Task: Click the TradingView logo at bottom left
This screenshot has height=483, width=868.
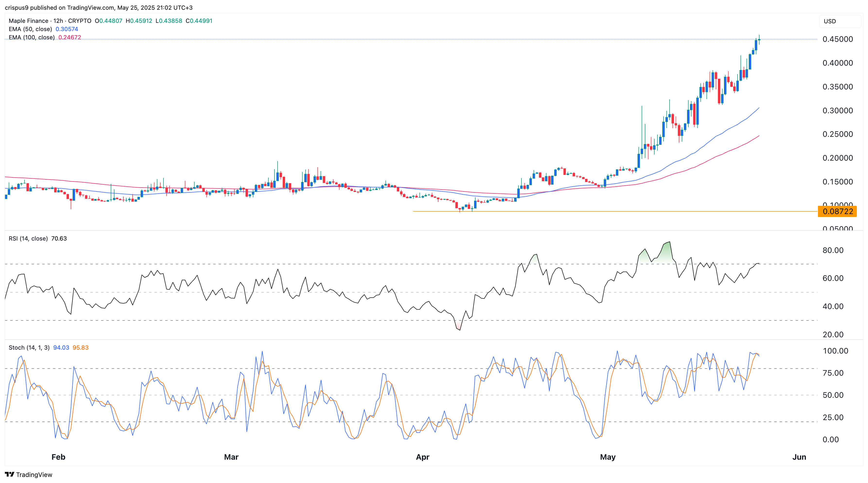Action: 29,474
